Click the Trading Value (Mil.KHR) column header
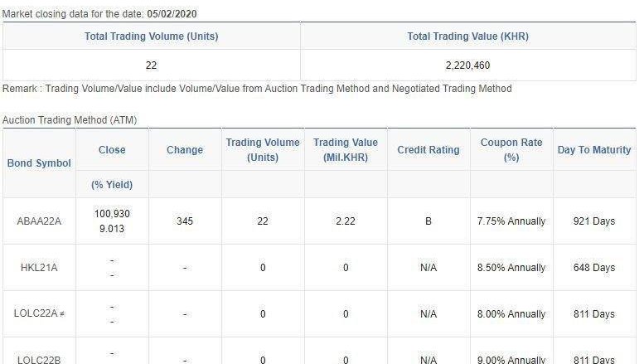 (346, 150)
